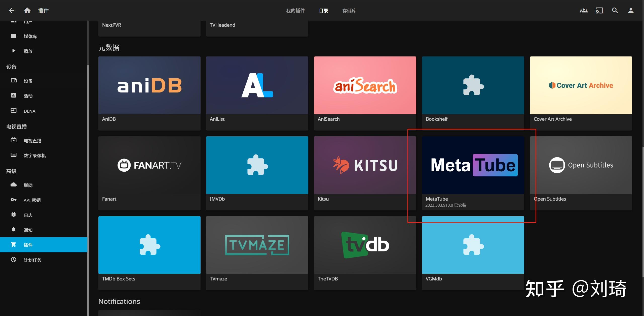Image resolution: width=644 pixels, height=316 pixels.
Task: Open the SyncPlay group icon
Action: pyautogui.click(x=583, y=11)
